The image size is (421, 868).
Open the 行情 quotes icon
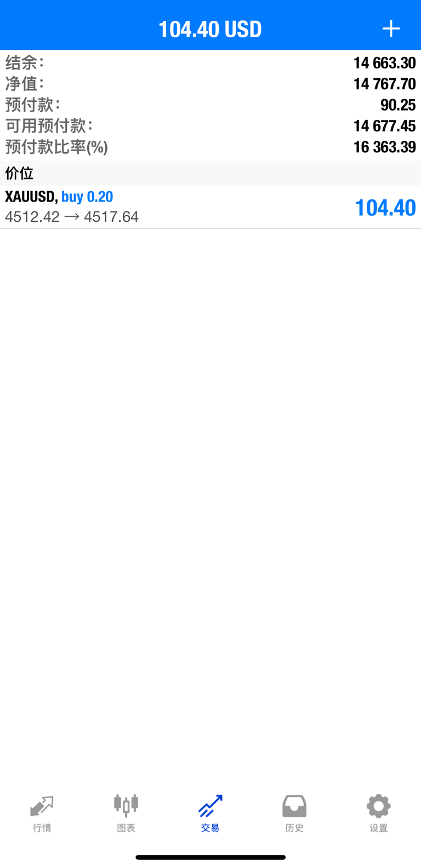coord(42,806)
